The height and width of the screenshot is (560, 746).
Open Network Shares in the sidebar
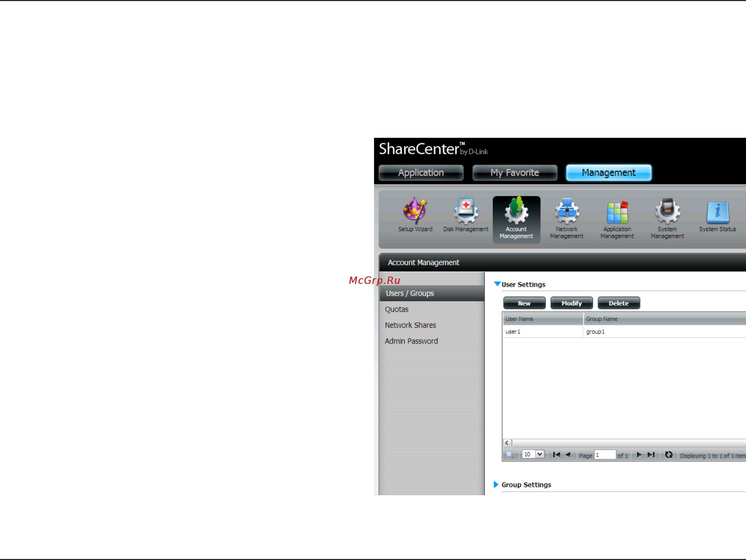(x=411, y=325)
